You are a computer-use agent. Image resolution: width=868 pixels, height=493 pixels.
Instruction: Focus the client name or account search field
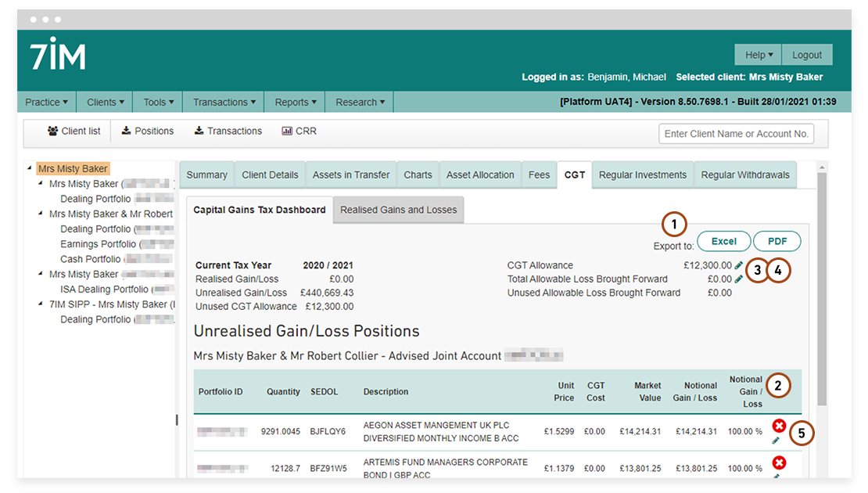click(737, 134)
